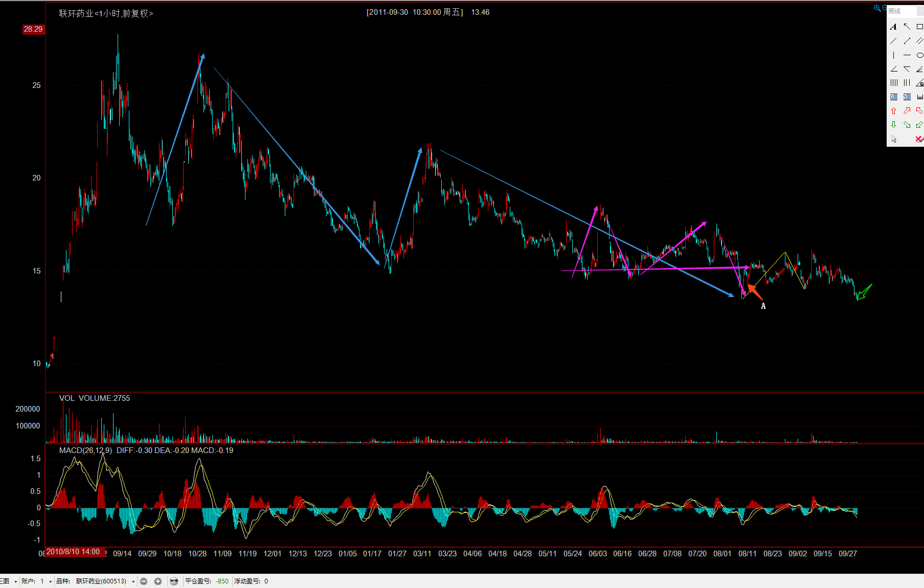Select the green down arrow marker

pos(893,125)
